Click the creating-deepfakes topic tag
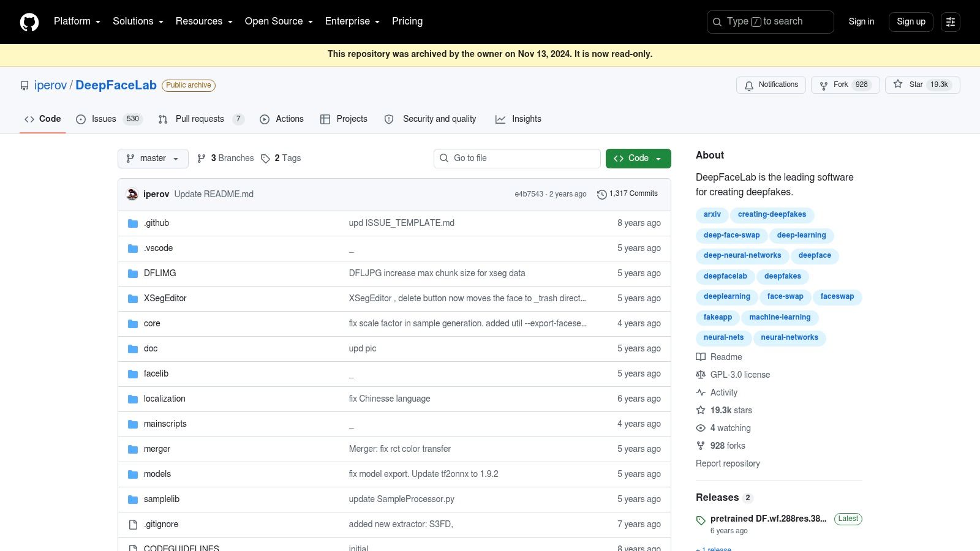This screenshot has height=551, width=980. tap(772, 215)
